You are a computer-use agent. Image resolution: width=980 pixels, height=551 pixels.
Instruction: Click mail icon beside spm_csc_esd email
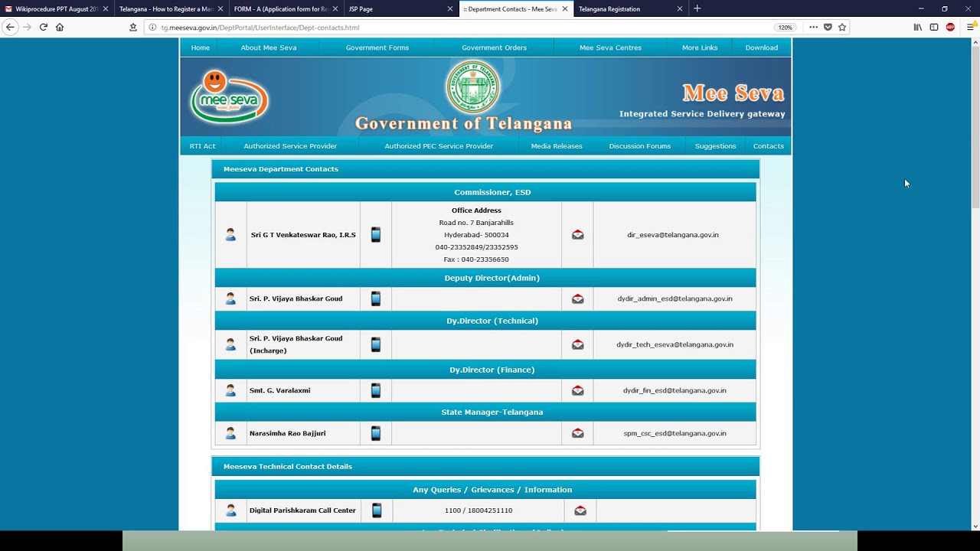pos(577,433)
